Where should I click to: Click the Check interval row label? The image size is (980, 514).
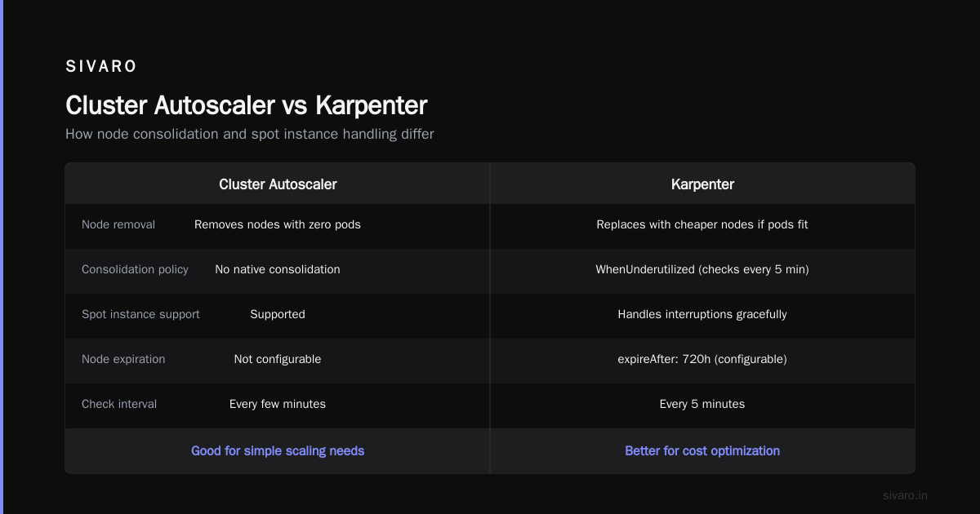click(x=119, y=404)
